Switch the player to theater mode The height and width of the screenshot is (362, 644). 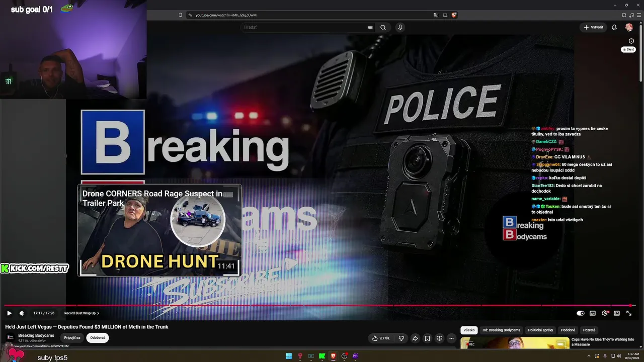coord(617,313)
